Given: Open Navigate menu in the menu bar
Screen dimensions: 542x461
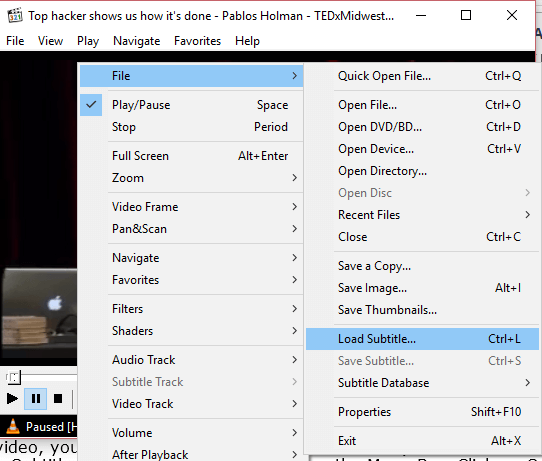Looking at the screenshot, I should click(x=137, y=41).
